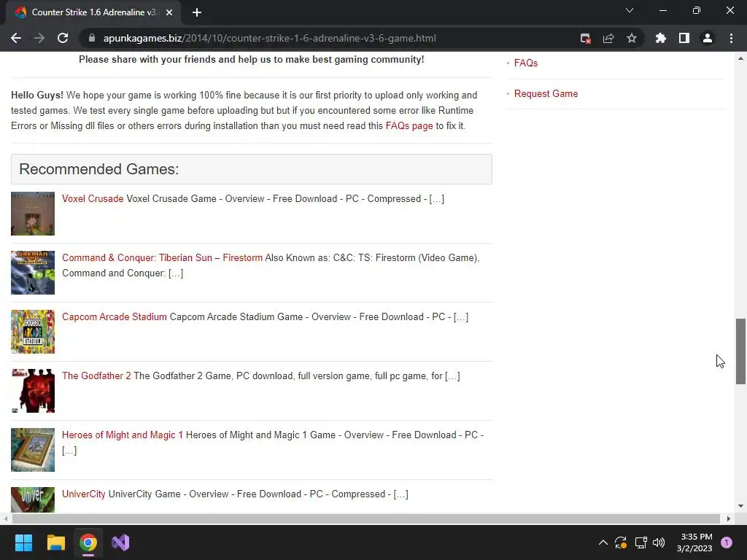
Task: Open the Windows Start menu
Action: (x=23, y=542)
